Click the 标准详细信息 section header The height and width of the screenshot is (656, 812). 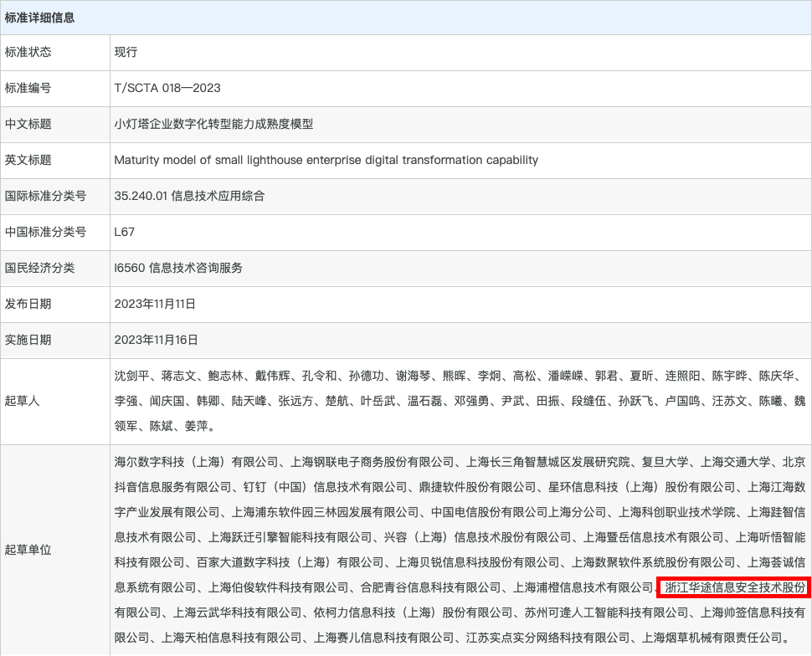point(40,17)
